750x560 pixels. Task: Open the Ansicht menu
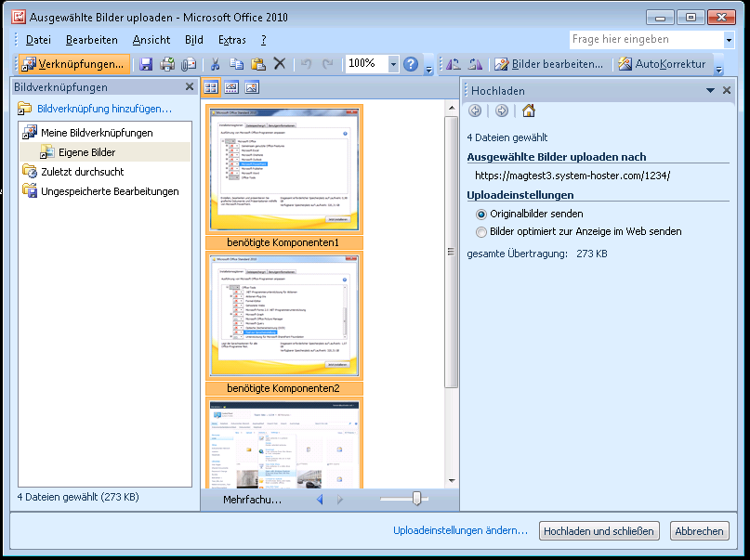[151, 40]
